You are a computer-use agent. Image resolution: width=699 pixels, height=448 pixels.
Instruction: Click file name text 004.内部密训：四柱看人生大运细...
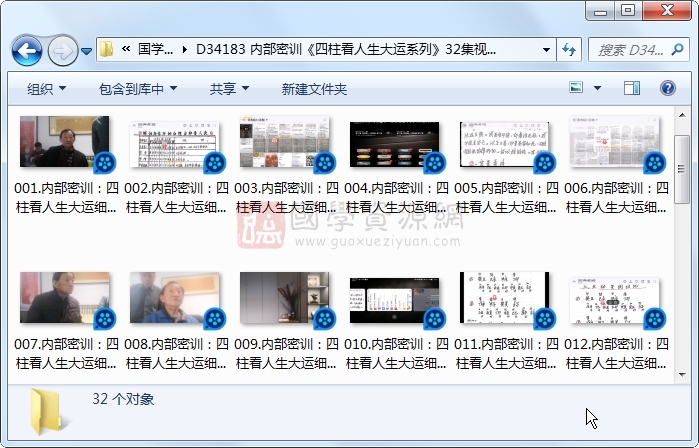click(x=396, y=197)
